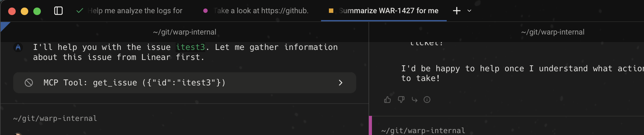644x135 pixels.
Task: Toggle the sidebar panel icon
Action: click(58, 11)
